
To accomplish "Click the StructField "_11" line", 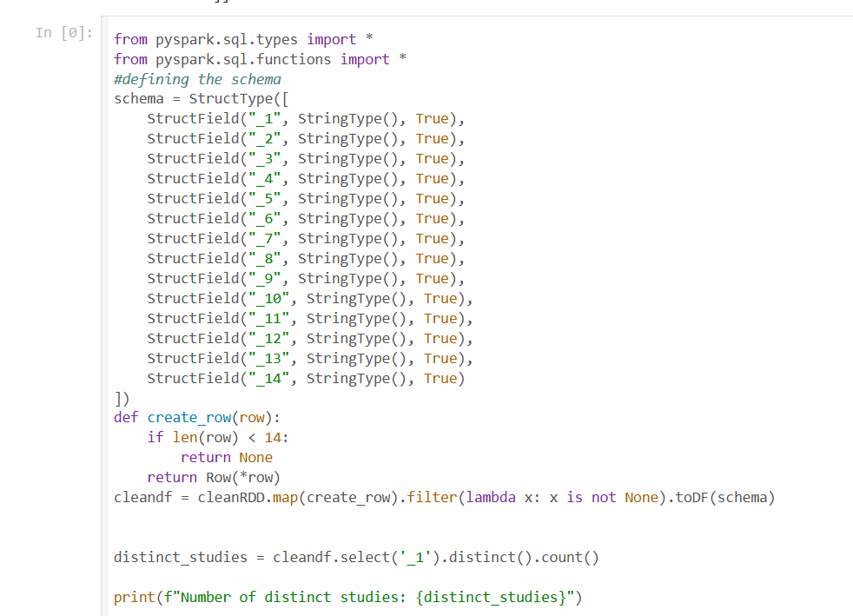I will 310,319.
